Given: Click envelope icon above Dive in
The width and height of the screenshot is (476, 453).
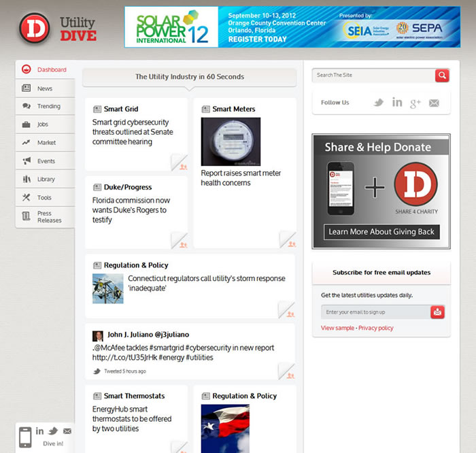Looking at the screenshot, I should pyautogui.click(x=67, y=431).
